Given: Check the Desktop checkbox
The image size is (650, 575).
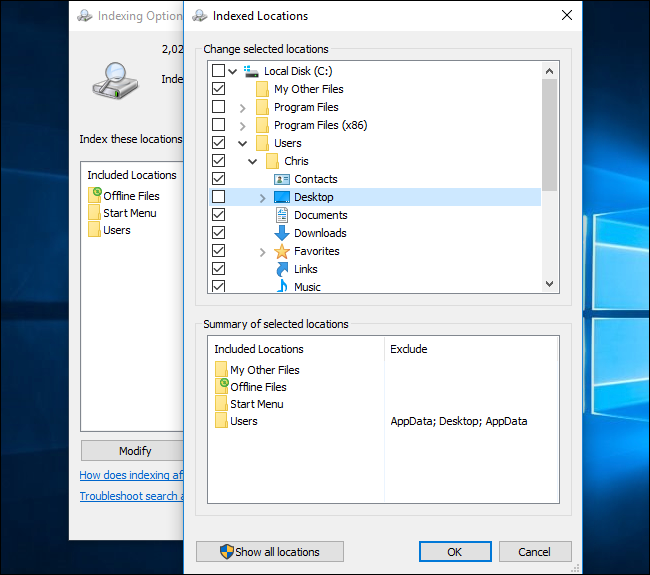Looking at the screenshot, I should coord(218,197).
